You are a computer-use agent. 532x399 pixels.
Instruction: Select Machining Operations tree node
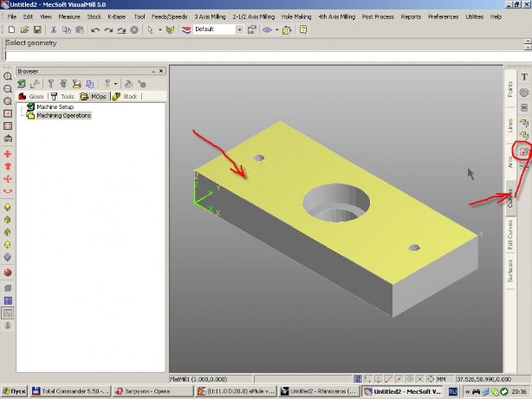(x=63, y=116)
